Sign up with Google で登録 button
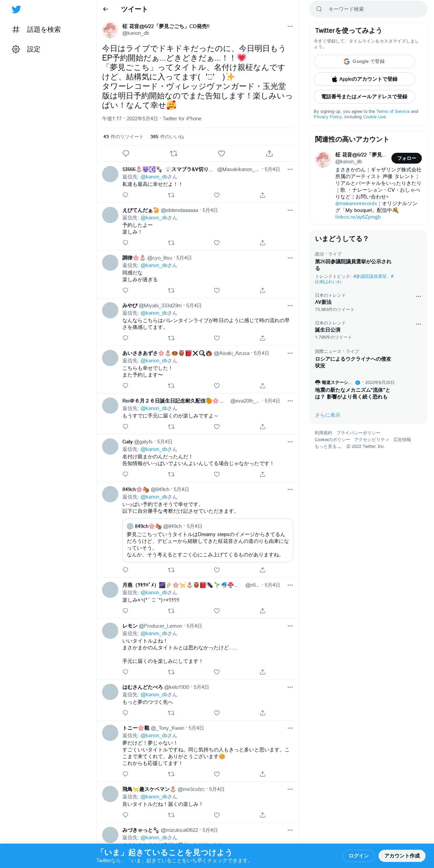 tap(364, 62)
